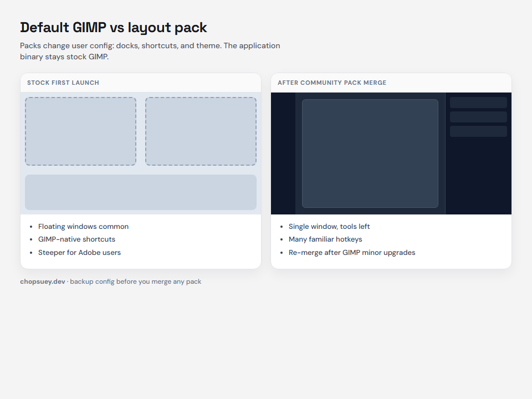Click 'Many familiar hotkeys' bullet
This screenshot has width=532, height=399.
tap(325, 239)
